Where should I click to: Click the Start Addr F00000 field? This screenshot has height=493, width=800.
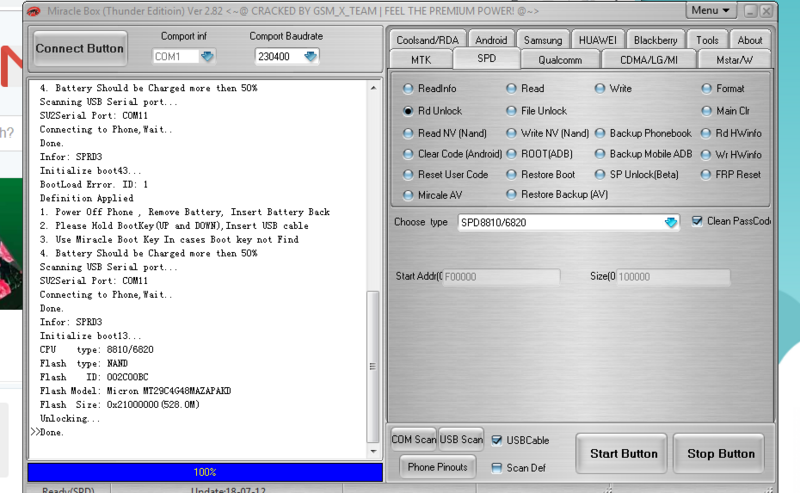click(x=501, y=277)
